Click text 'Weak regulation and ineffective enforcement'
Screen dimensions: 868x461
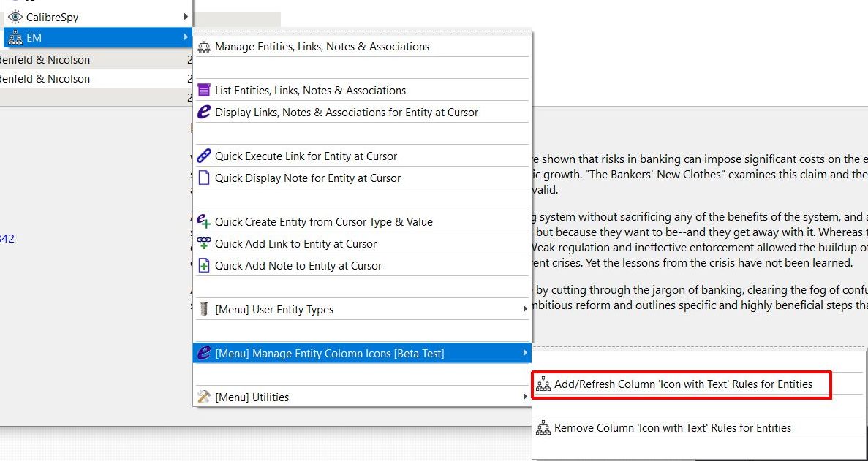[x=638, y=247]
